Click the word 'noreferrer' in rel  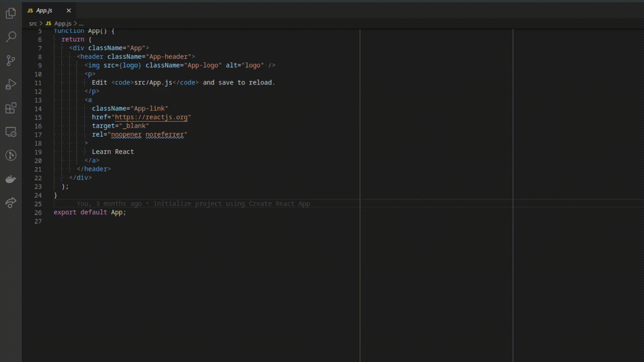(165, 135)
